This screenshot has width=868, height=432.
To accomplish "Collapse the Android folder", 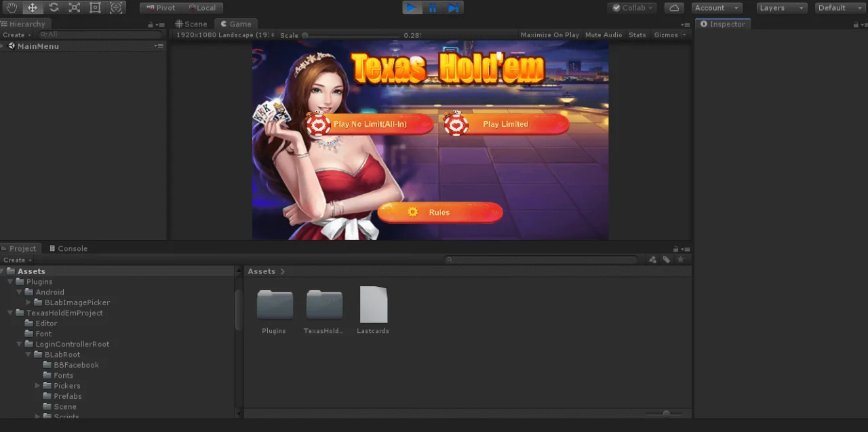I will click(x=19, y=292).
